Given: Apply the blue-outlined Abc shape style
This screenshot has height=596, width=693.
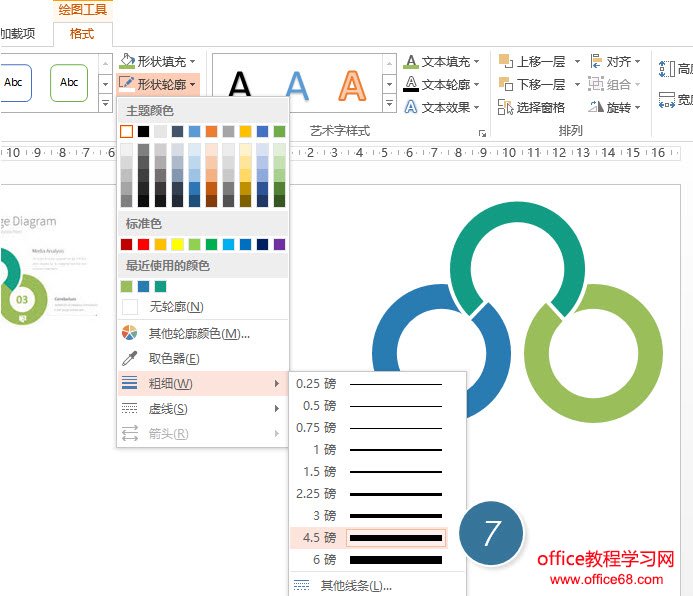Looking at the screenshot, I should click(14, 83).
